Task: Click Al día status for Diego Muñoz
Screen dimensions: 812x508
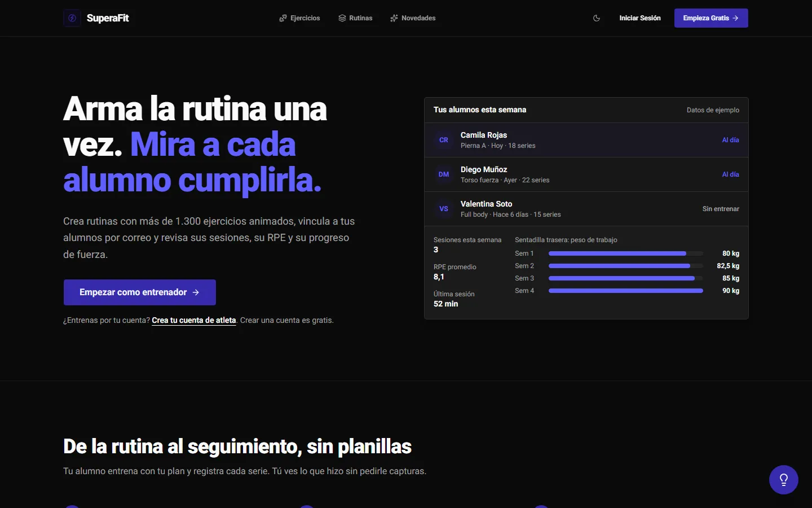Action: [x=730, y=174]
